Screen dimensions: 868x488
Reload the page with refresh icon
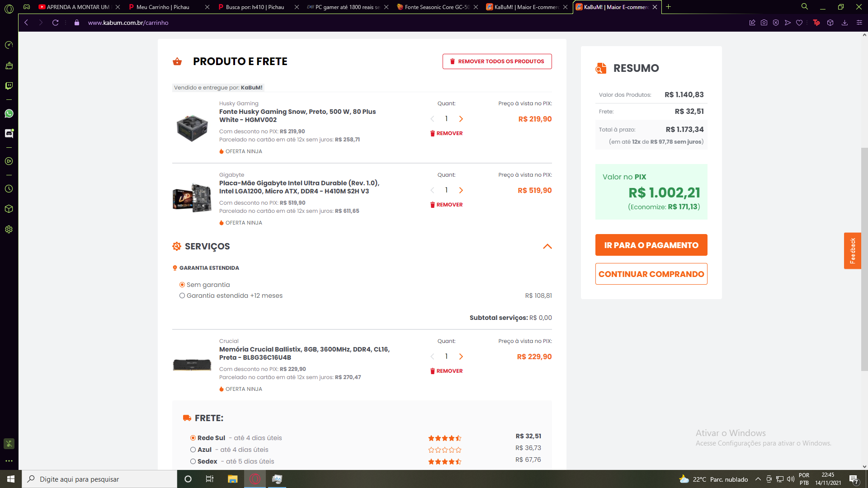coord(55,23)
